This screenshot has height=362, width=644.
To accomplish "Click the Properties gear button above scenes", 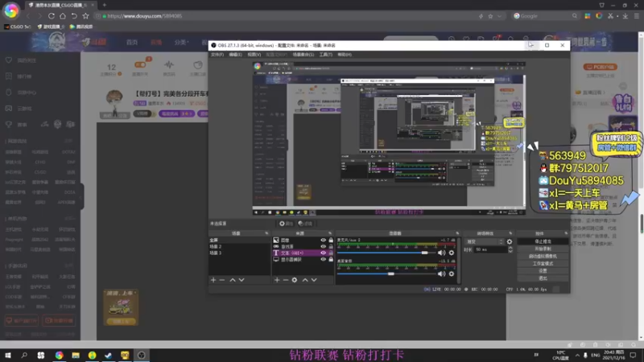I will 286,224.
